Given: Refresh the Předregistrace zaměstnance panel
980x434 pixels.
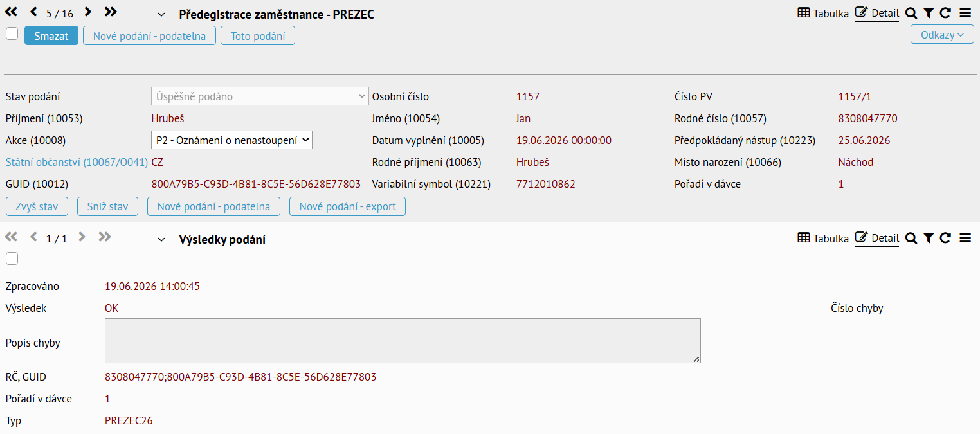Looking at the screenshot, I should click(x=945, y=13).
